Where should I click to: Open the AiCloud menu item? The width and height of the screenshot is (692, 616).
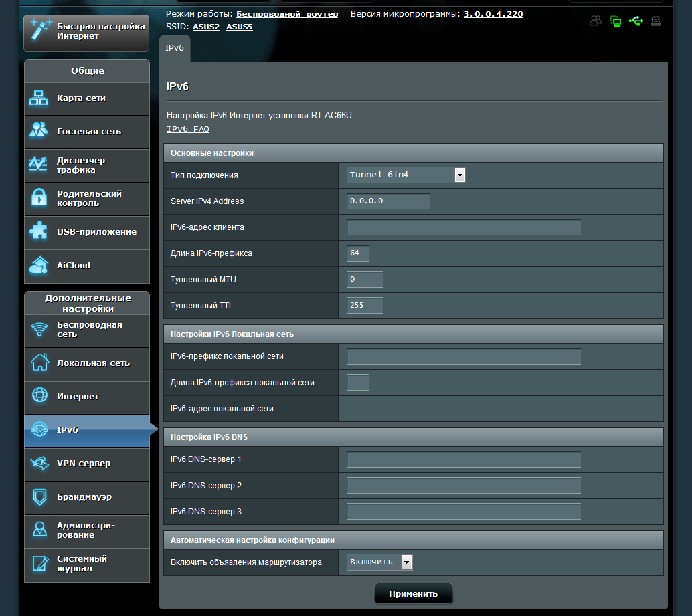(87, 266)
